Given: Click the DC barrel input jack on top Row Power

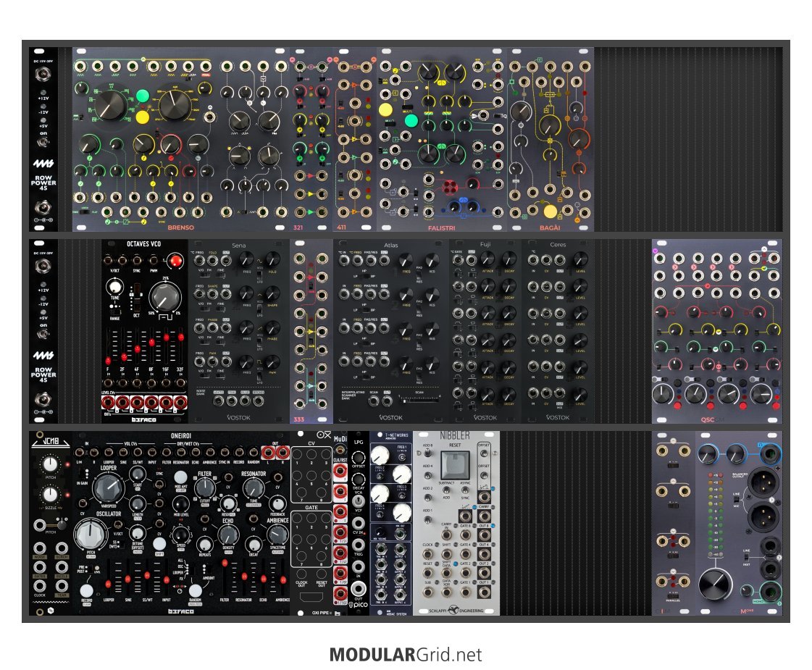Looking at the screenshot, I should click(43, 75).
